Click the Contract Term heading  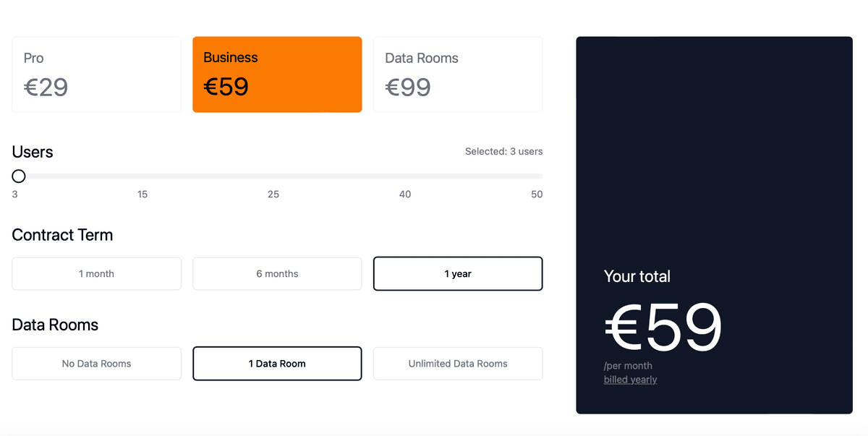(62, 235)
